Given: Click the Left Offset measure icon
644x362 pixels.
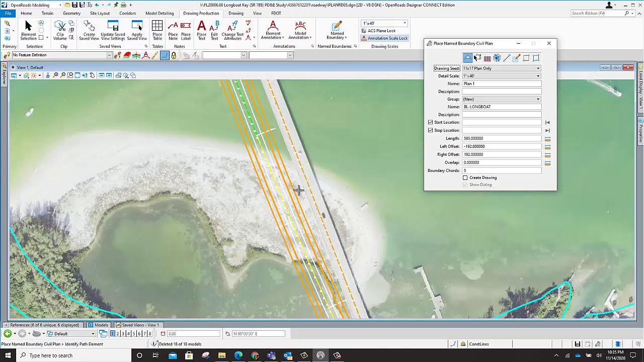Looking at the screenshot, I should [x=547, y=147].
